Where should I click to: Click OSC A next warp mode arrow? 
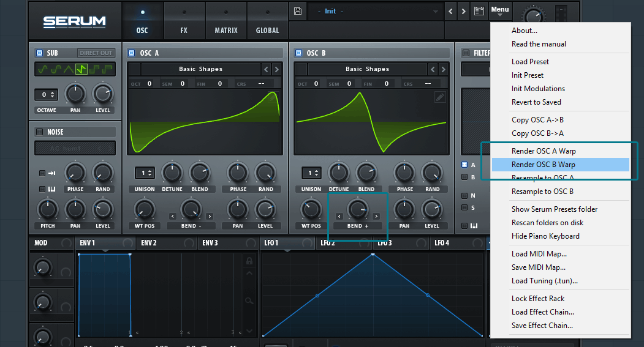[x=210, y=216]
